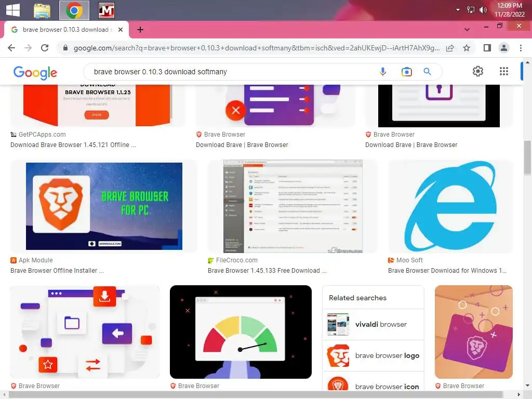Open Brave Browser Download for Windows result
Image resolution: width=532 pixels, height=399 pixels.
click(x=447, y=271)
